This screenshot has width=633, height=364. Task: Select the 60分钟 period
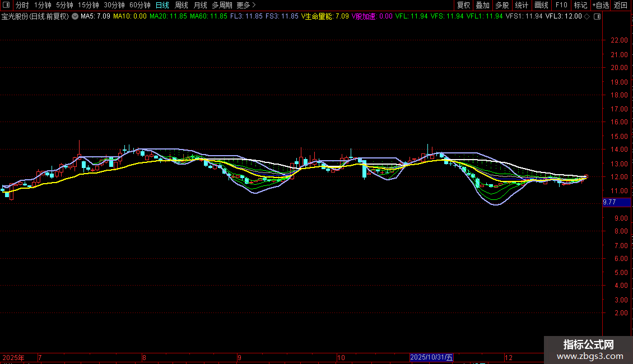tap(139, 5)
